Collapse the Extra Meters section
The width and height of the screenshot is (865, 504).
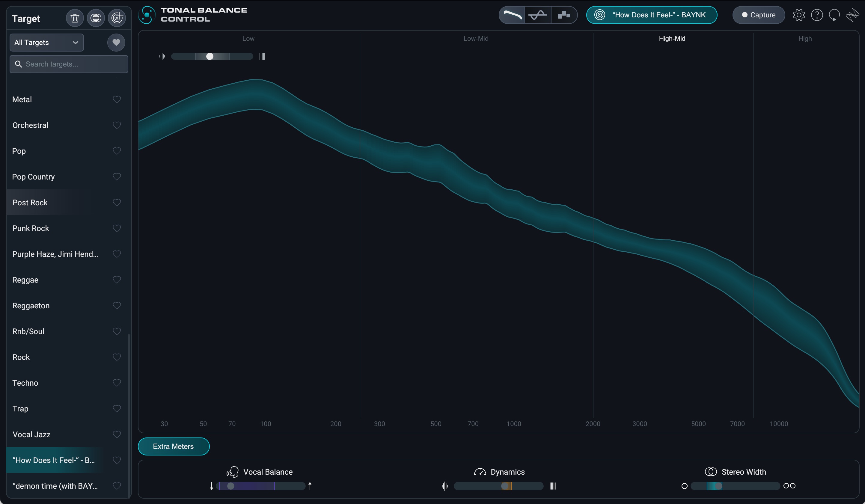[173, 446]
